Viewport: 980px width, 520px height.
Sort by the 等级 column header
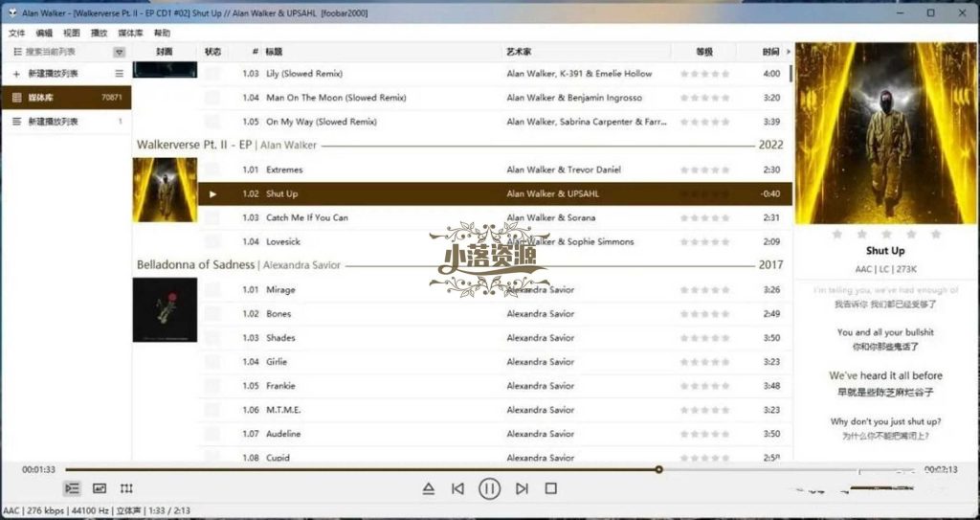pyautogui.click(x=704, y=52)
